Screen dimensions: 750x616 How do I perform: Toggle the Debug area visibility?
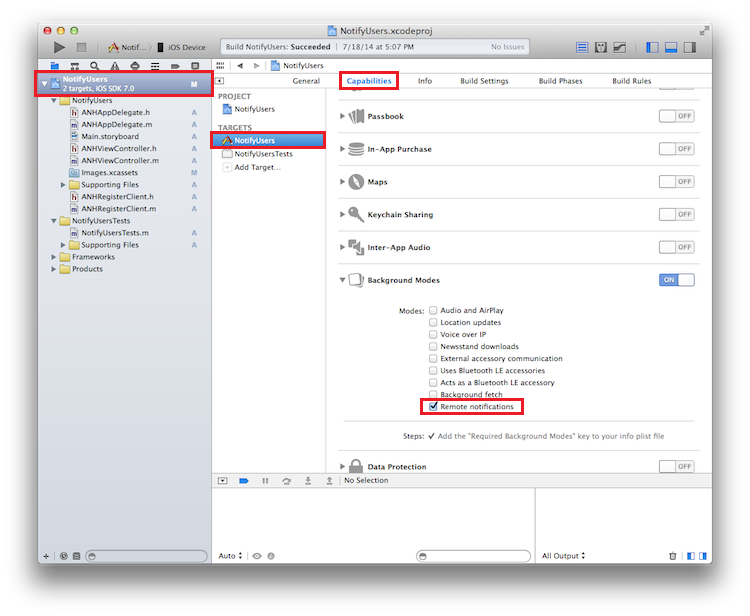tap(671, 47)
